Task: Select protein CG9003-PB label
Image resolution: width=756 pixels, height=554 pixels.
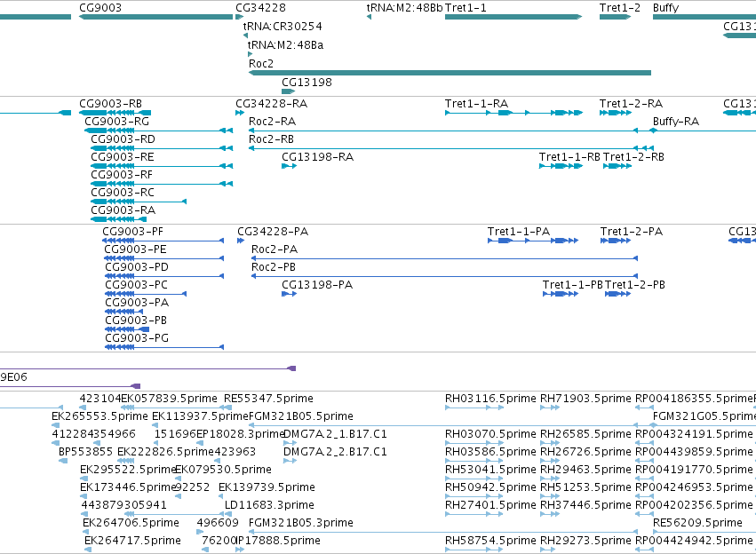Action: pos(136,321)
